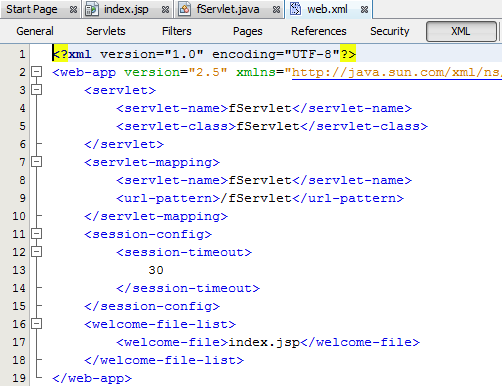
Task: Open the Servlets view
Action: [x=106, y=31]
